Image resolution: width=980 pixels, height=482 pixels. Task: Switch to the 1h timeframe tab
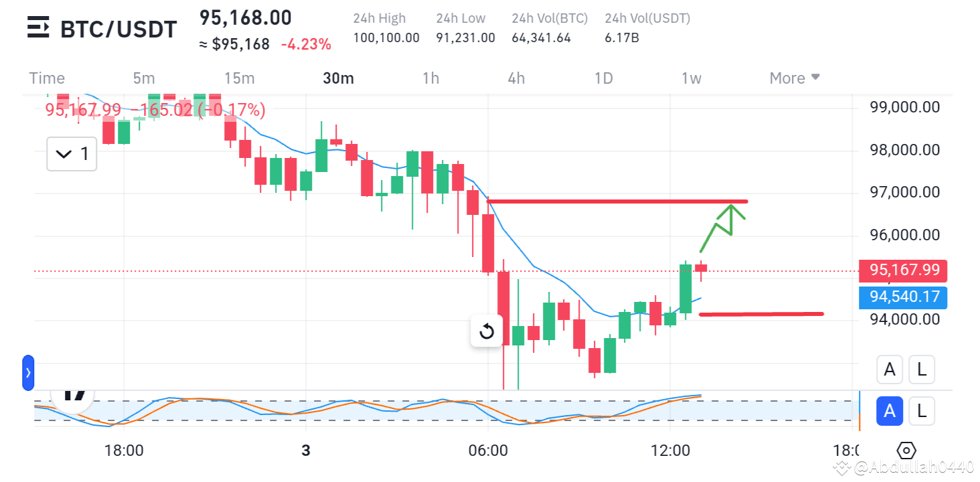(x=430, y=78)
